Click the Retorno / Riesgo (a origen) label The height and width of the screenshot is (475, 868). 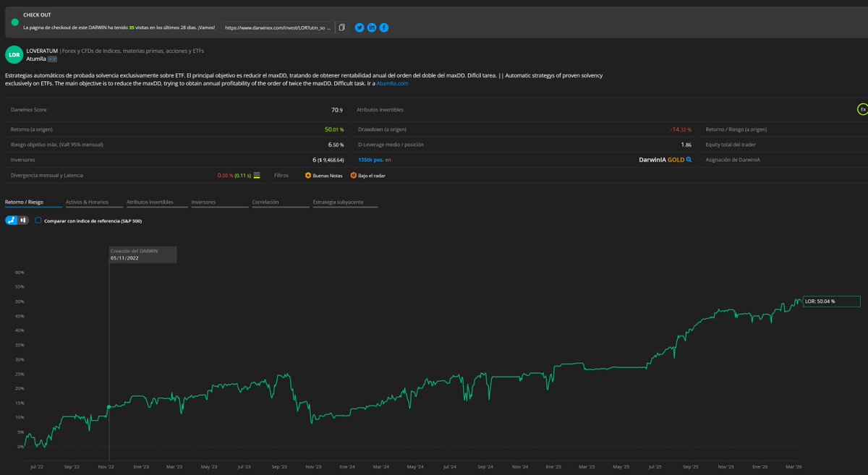(x=736, y=129)
